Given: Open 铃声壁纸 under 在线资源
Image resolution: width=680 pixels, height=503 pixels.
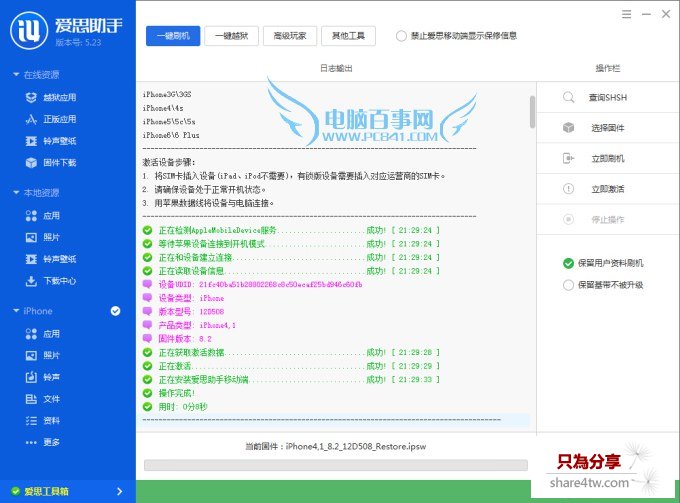Looking at the screenshot, I should (51, 141).
